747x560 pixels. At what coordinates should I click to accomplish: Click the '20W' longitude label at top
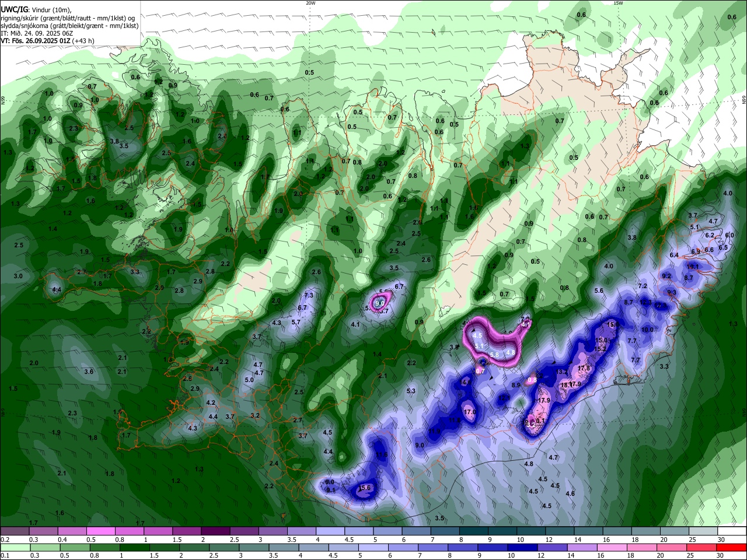310,3
